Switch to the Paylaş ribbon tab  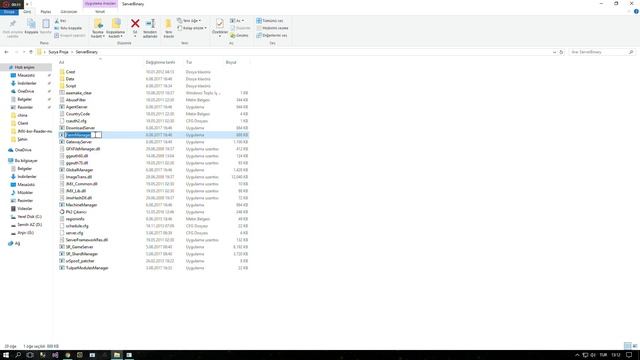click(x=46, y=12)
